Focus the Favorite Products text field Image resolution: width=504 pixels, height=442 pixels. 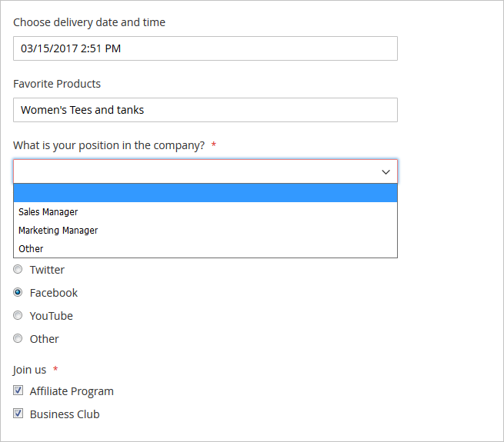205,110
